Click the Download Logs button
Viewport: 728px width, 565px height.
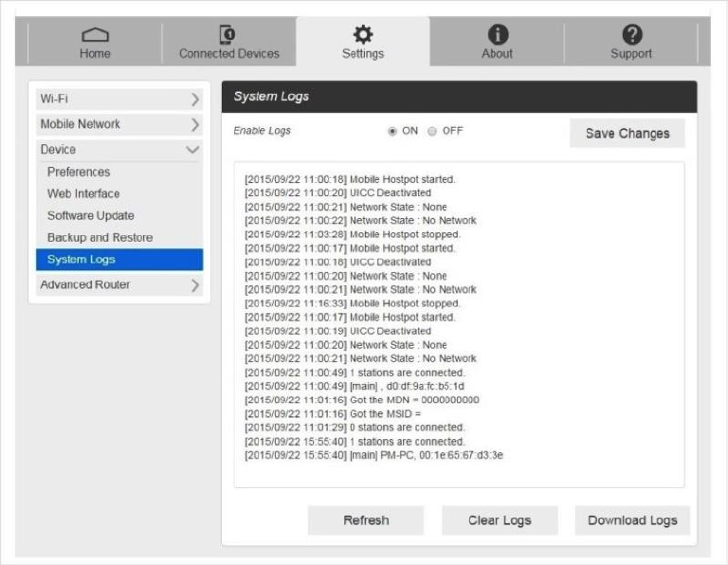[x=632, y=520]
